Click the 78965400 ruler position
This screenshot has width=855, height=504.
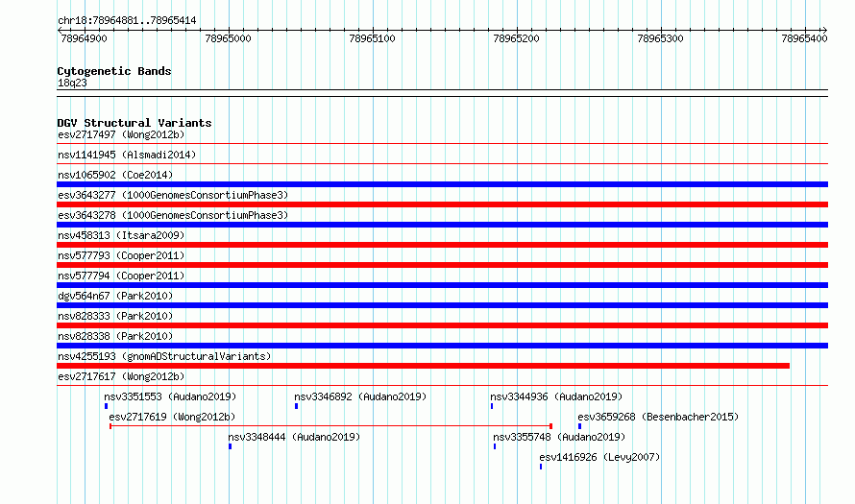tap(804, 38)
